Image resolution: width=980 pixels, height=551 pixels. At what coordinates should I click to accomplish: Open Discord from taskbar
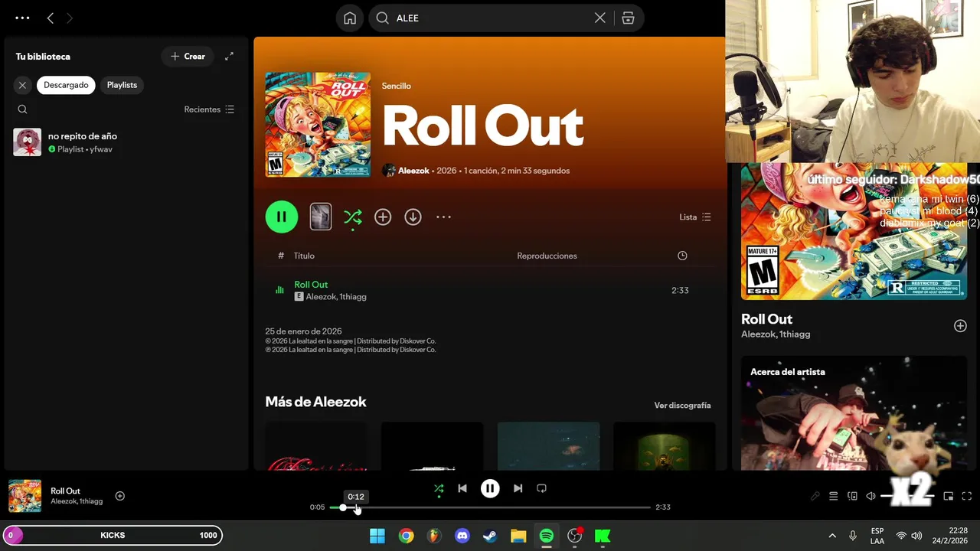tap(462, 536)
